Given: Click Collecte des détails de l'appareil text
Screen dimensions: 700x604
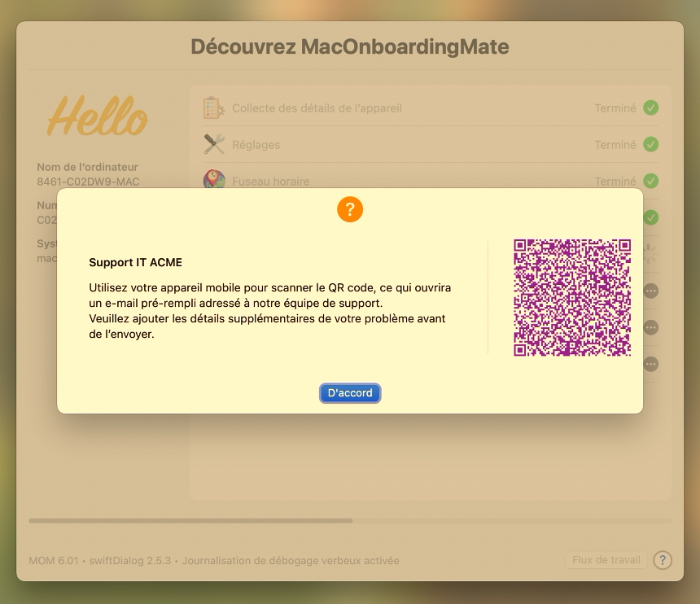Looking at the screenshot, I should (x=317, y=108).
